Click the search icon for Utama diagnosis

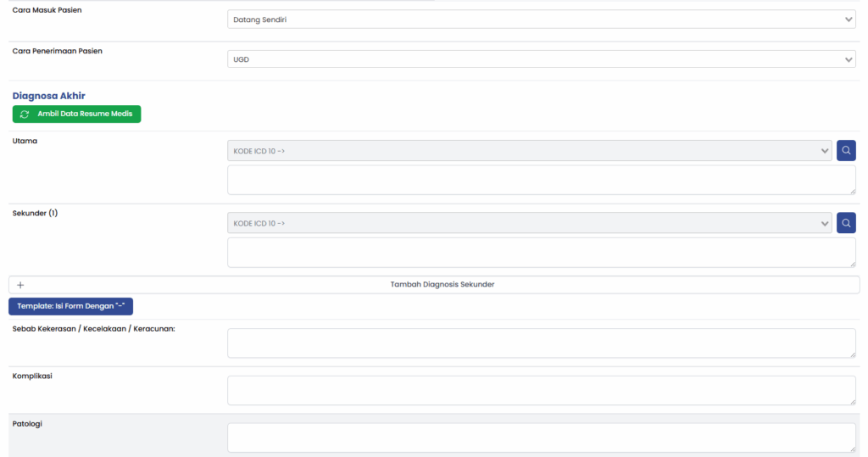coord(846,151)
